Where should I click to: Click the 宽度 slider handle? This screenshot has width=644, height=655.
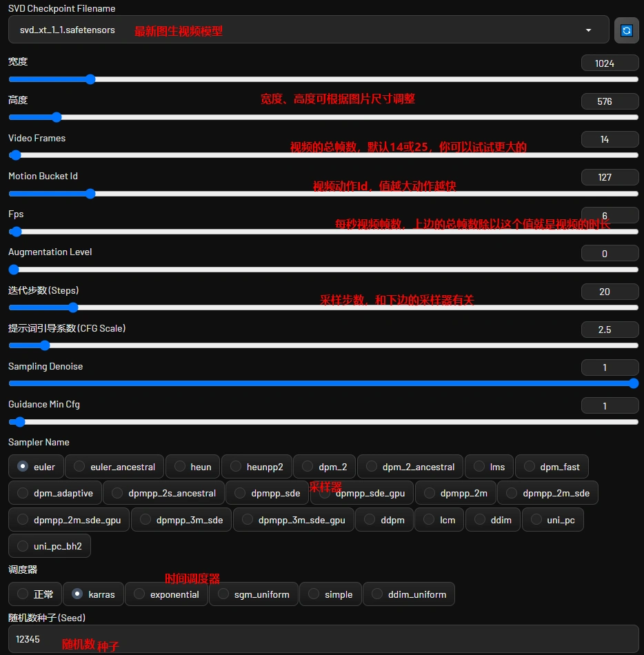(x=90, y=79)
